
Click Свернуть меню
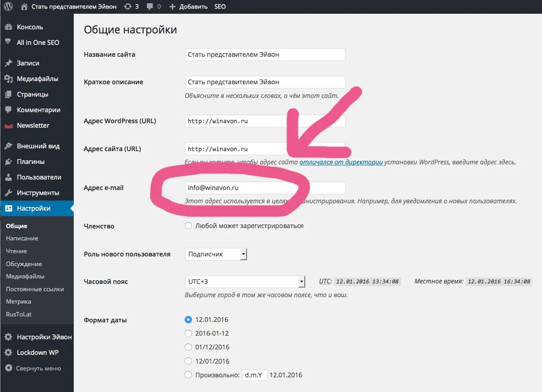pyautogui.click(x=38, y=369)
